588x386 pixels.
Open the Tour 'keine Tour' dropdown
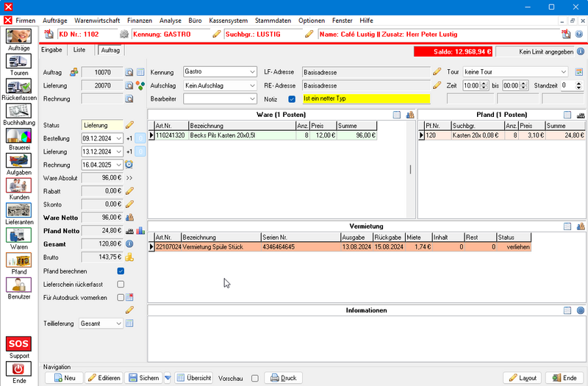click(563, 72)
